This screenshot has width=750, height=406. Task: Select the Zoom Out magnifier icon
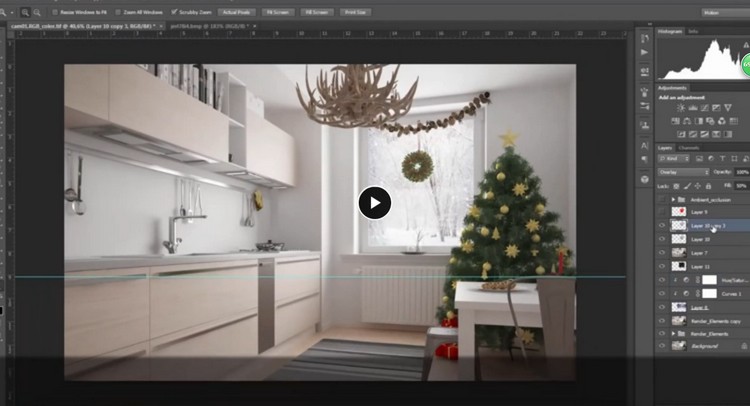pos(37,12)
